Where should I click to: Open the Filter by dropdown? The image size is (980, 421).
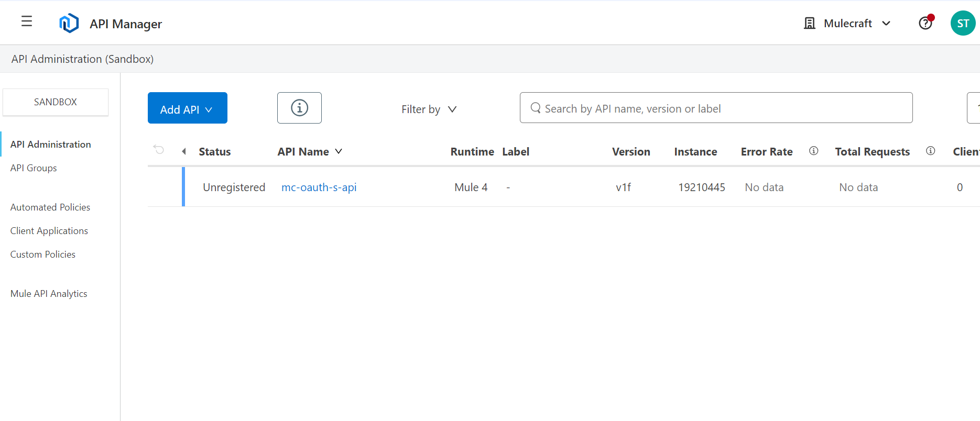[x=429, y=109]
